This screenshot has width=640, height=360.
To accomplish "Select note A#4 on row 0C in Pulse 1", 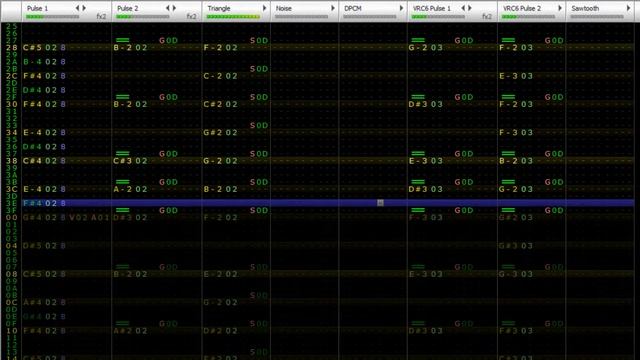I will pyautogui.click(x=32, y=302).
